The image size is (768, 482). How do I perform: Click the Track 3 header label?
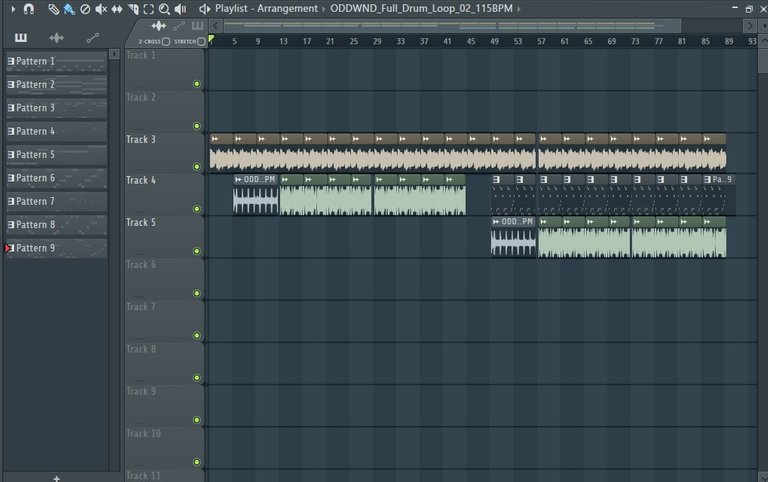pyautogui.click(x=141, y=140)
